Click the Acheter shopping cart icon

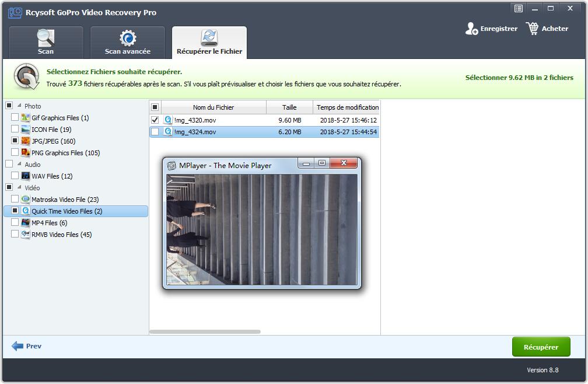point(532,29)
